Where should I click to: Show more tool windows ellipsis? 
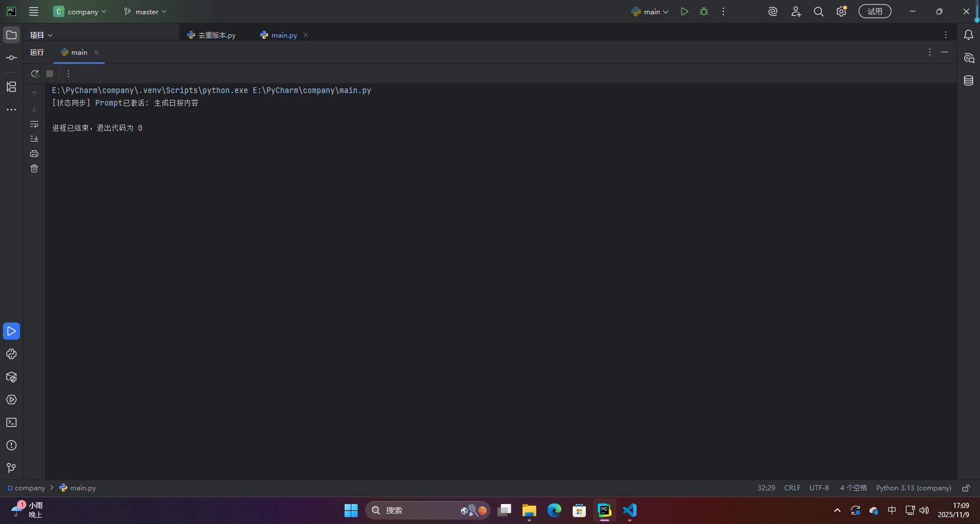(x=11, y=110)
